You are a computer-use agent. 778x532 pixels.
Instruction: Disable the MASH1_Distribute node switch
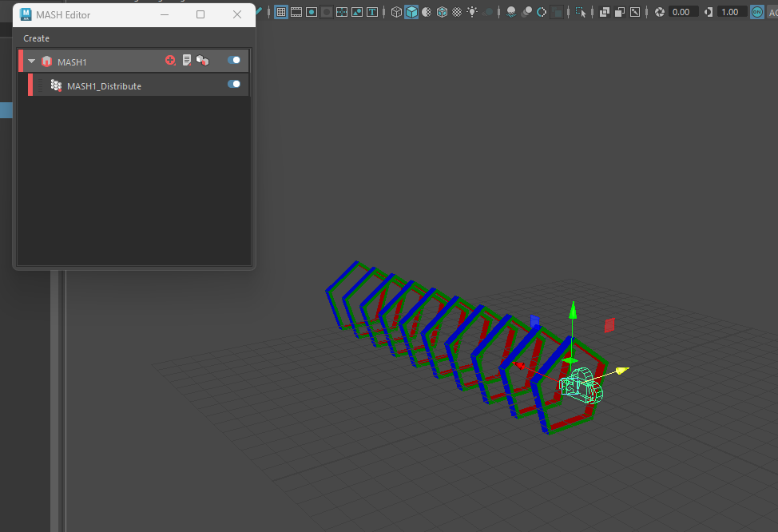coord(234,85)
